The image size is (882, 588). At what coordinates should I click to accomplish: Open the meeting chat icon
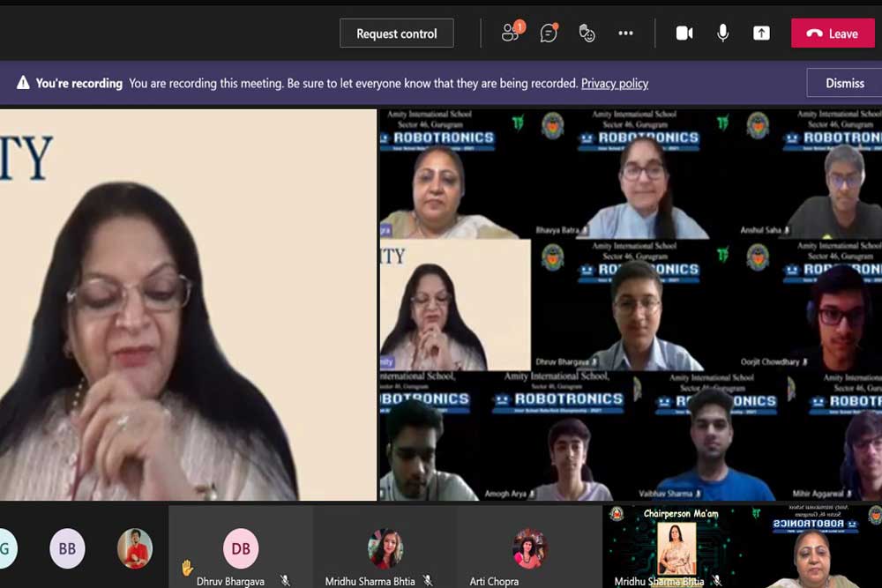pos(549,33)
